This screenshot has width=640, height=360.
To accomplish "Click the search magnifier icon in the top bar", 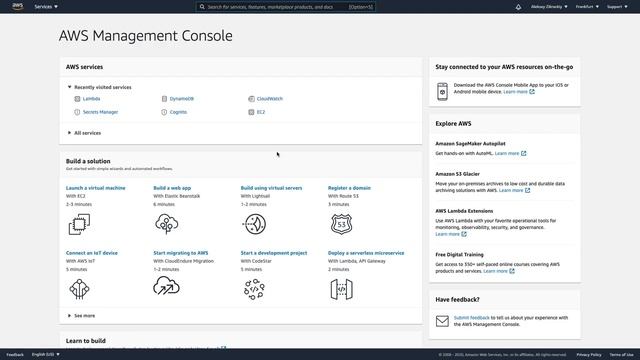I will (202, 7).
